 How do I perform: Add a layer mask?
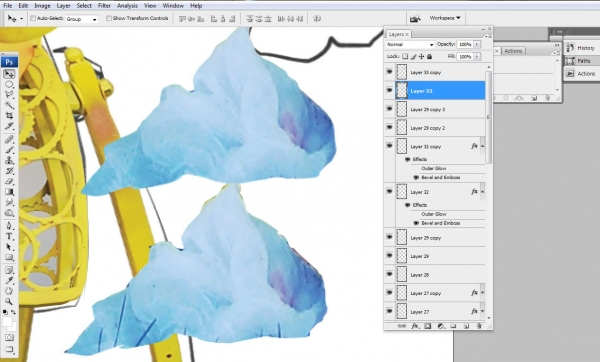[x=427, y=326]
